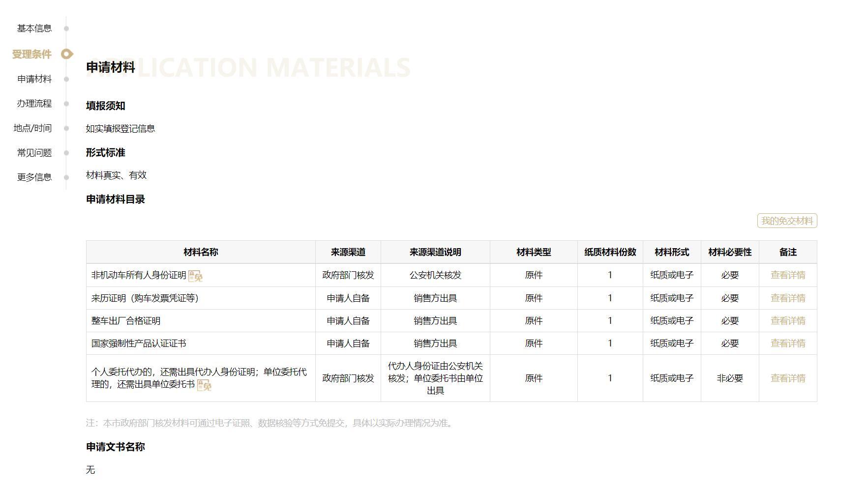Screen dimensions: 868x486
Task: Click 填报须知 heading
Action: point(106,106)
